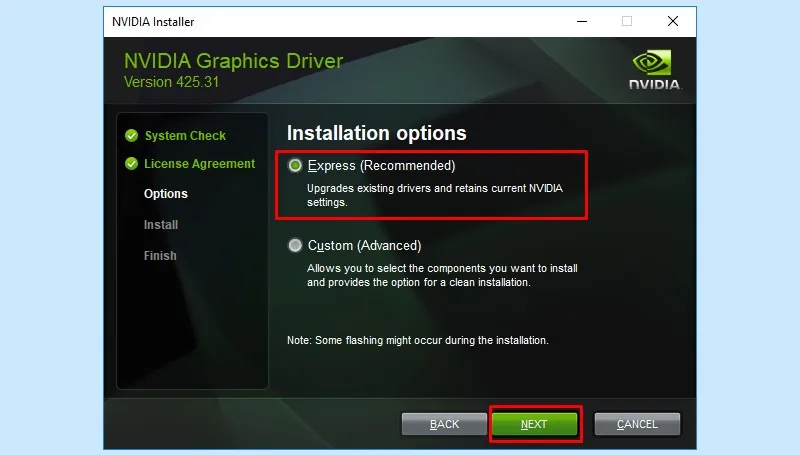Viewport: 800px width, 455px height.
Task: Click the 'Version 425.31' text
Action: point(171,82)
